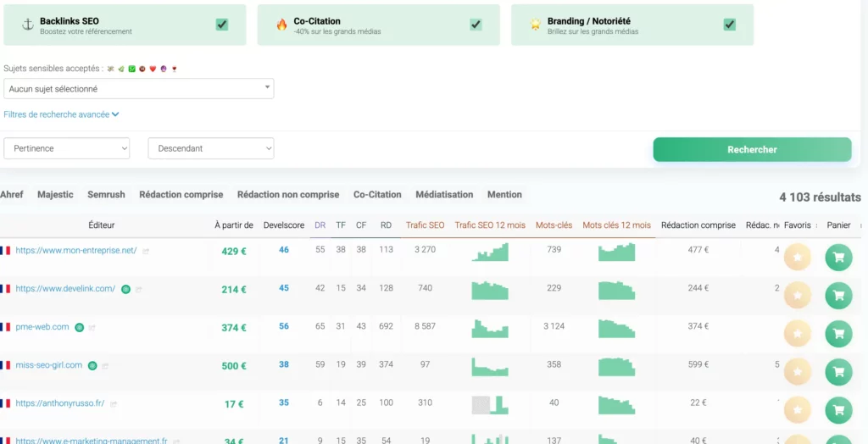The width and height of the screenshot is (868, 444).
Task: Click the Backlinks SEO anchor icon
Action: 28,25
